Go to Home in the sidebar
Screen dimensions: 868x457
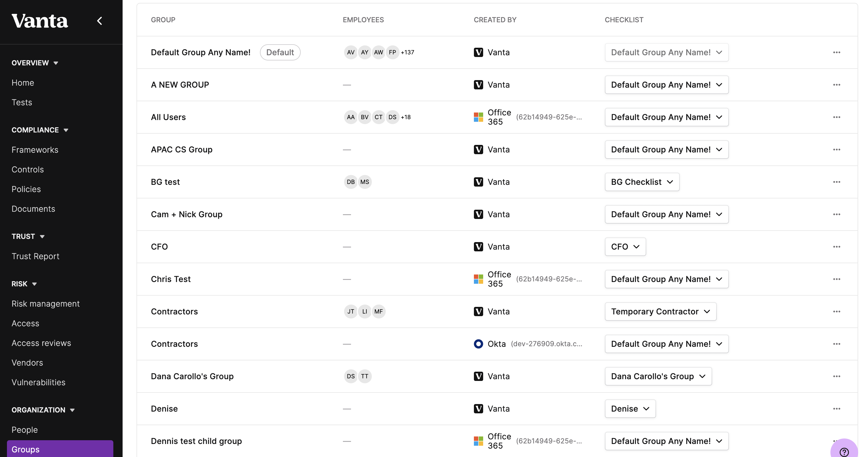[23, 83]
